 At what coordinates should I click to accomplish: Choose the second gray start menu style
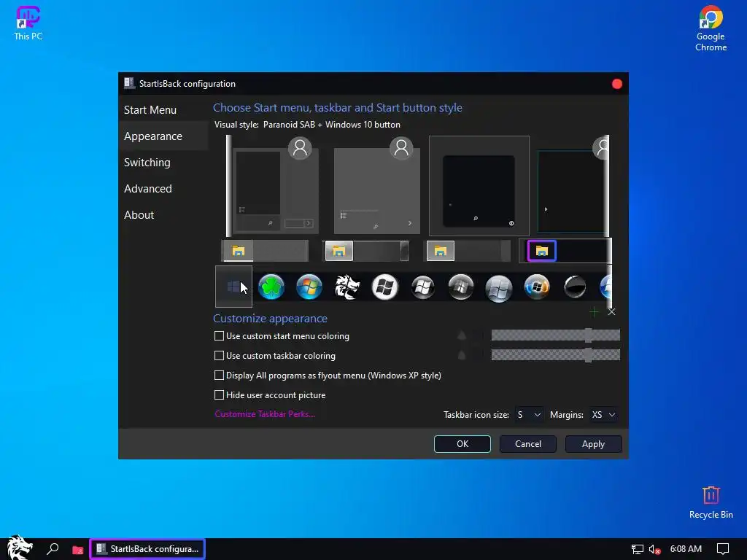[377, 187]
